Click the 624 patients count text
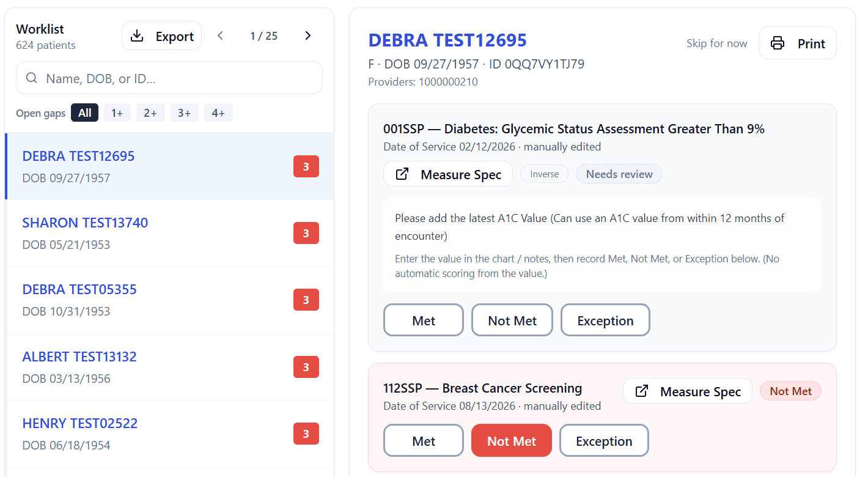The image size is (868, 477). tap(46, 45)
